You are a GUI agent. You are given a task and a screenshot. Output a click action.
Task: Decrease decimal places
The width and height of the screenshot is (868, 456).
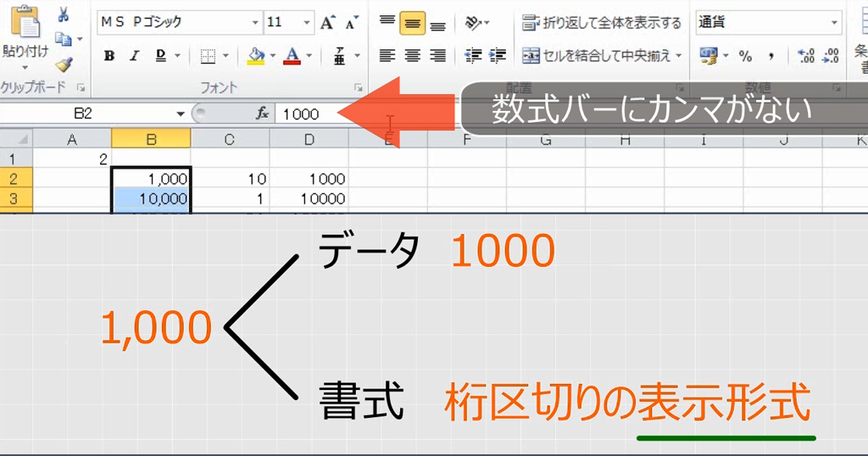pyautogui.click(x=831, y=56)
